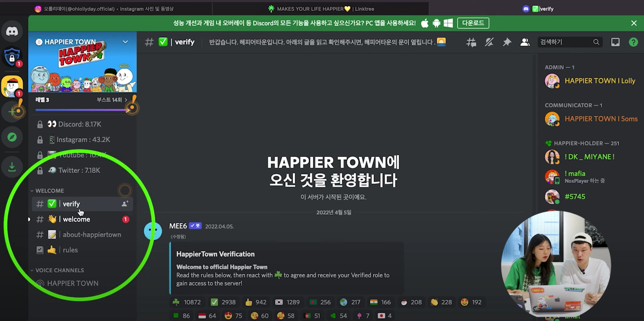
Task: Toggle the clover reaction with 10872
Action: [186, 302]
